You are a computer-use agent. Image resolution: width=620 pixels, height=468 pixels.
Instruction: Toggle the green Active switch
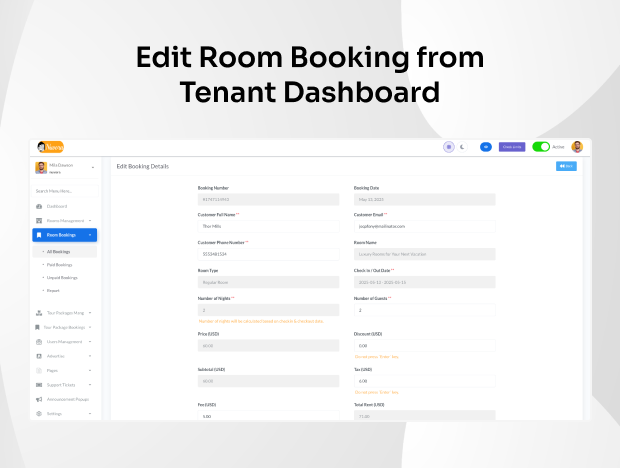[x=541, y=147]
